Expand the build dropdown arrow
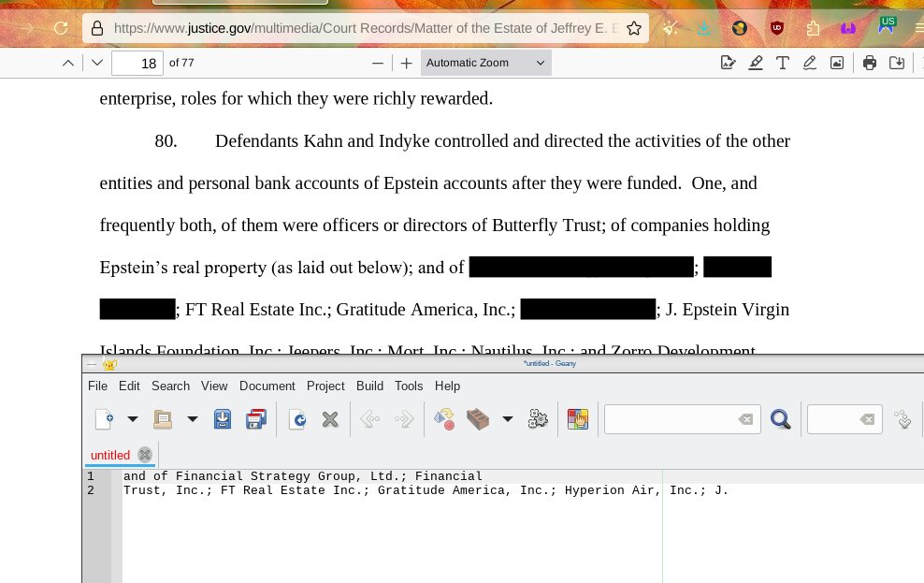The image size is (924, 583). click(x=508, y=419)
